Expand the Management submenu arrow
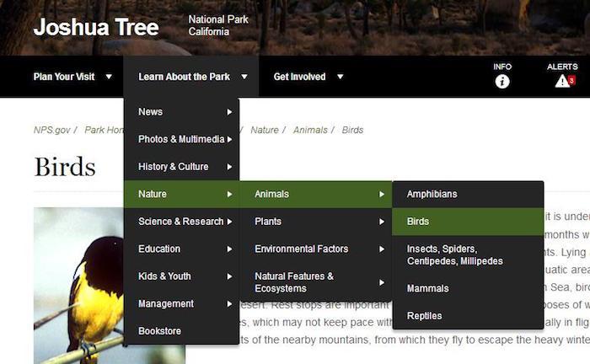Image resolution: width=590 pixels, height=364 pixels. (x=229, y=304)
